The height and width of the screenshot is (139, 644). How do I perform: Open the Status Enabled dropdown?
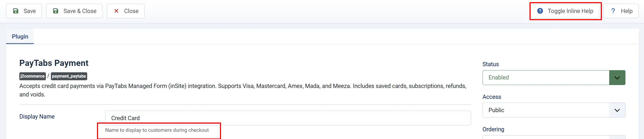tap(554, 78)
